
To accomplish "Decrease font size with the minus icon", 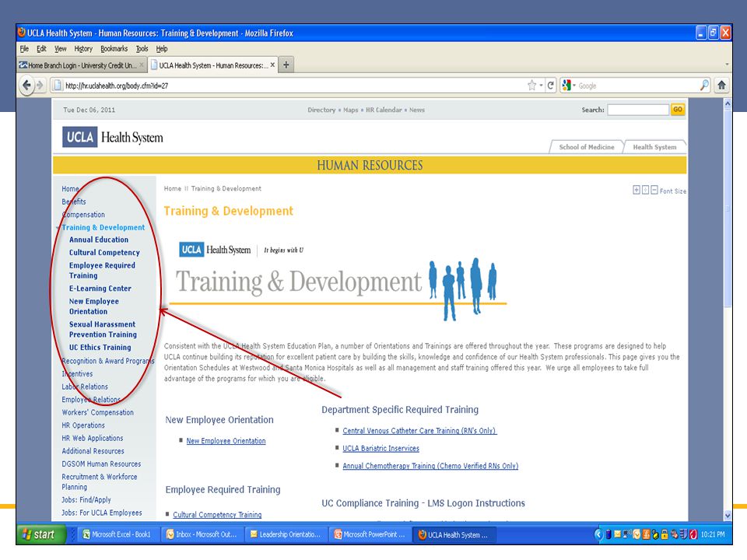I will coord(654,190).
